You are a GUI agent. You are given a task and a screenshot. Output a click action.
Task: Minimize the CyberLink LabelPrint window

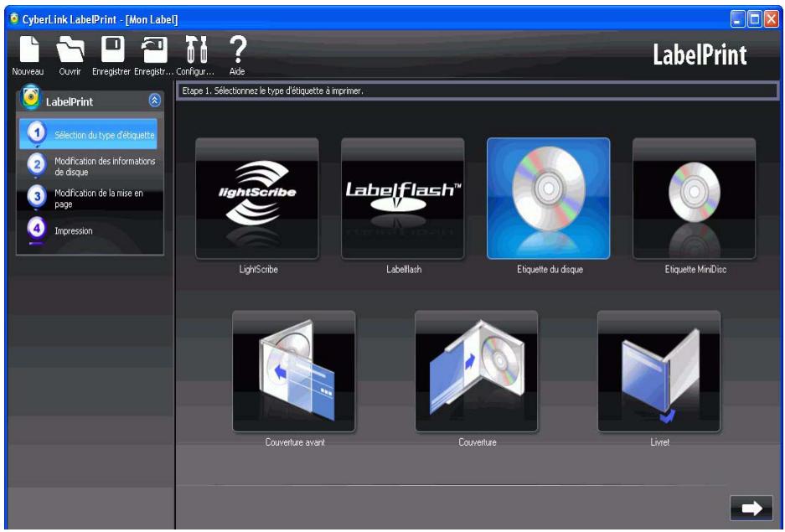[737, 19]
